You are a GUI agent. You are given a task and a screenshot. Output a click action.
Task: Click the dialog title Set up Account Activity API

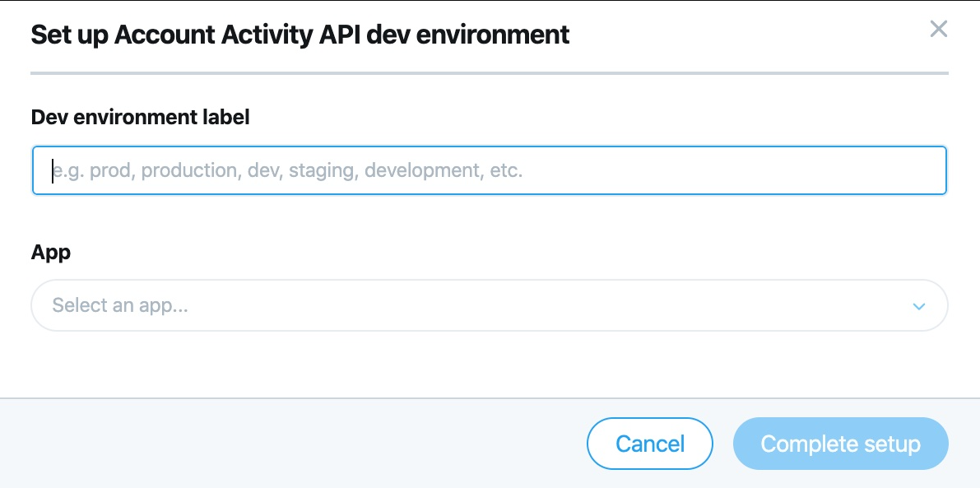(300, 35)
